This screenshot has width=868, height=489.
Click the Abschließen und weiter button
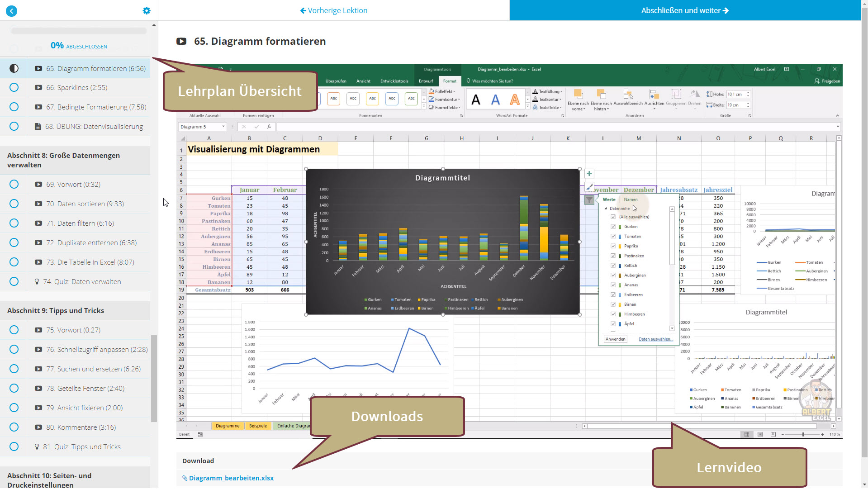[684, 10]
